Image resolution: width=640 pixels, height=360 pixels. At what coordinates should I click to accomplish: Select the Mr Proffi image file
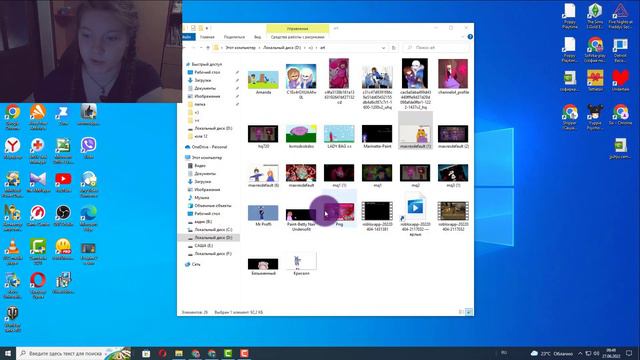pyautogui.click(x=263, y=216)
